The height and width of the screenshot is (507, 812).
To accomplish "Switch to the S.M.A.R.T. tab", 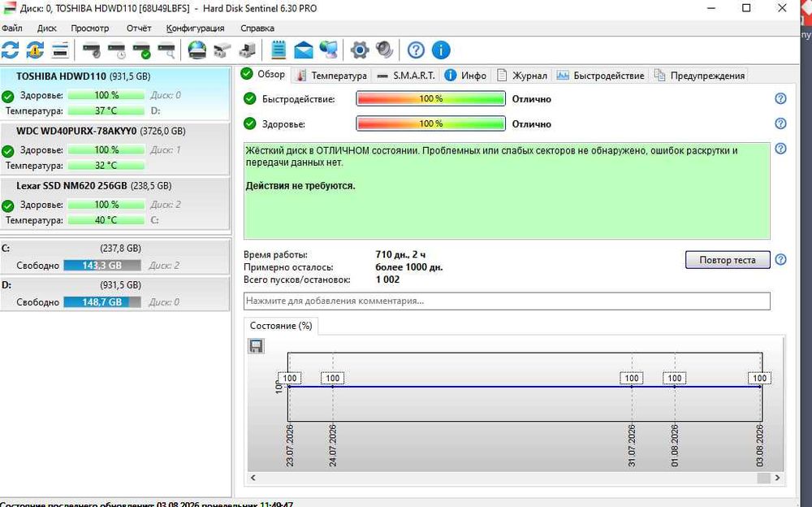I will (406, 76).
